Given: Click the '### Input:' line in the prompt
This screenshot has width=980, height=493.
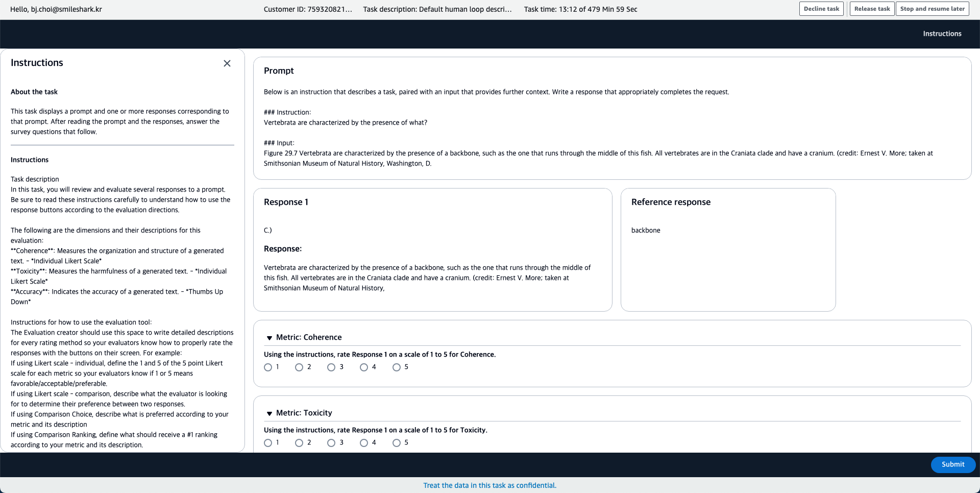Looking at the screenshot, I should (279, 143).
